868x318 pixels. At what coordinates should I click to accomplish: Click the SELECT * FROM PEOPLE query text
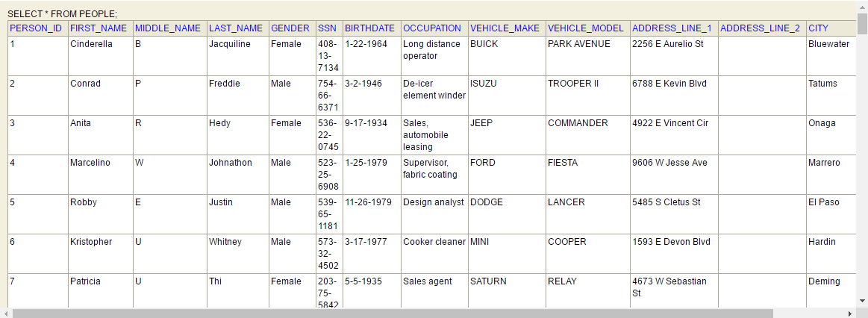[x=63, y=14]
